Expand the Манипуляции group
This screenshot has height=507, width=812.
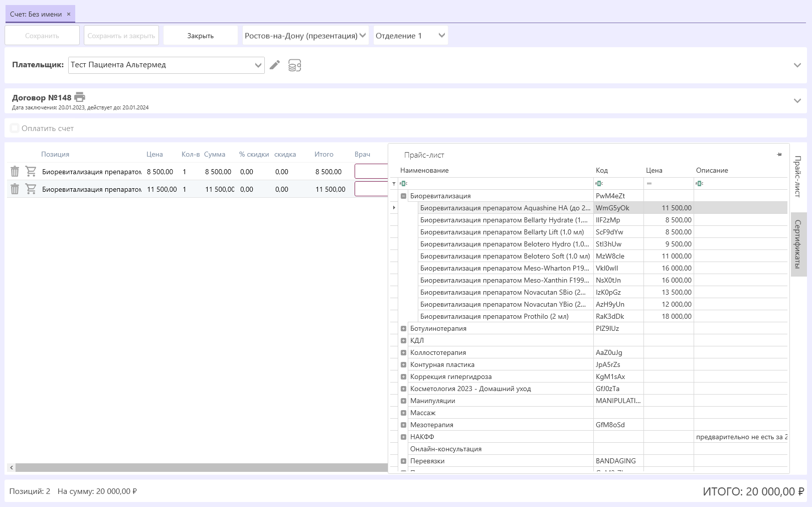(403, 401)
